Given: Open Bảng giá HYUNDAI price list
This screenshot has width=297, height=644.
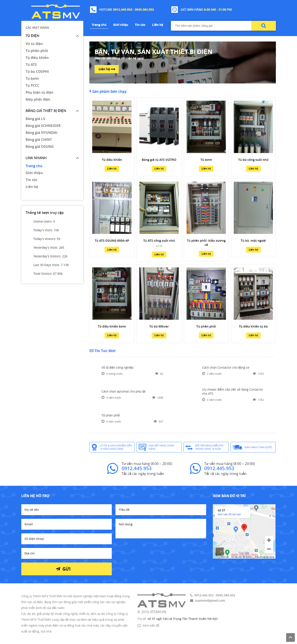Looking at the screenshot, I should pos(41,133).
